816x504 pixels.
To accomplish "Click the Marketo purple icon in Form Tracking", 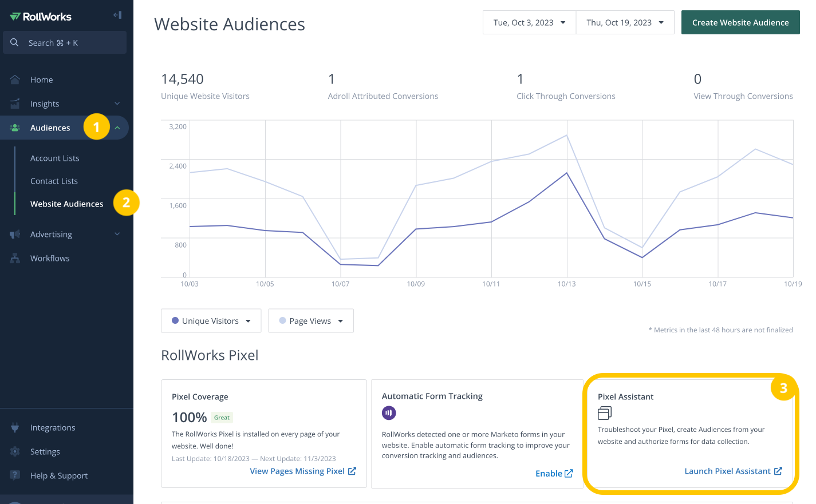I will [389, 412].
